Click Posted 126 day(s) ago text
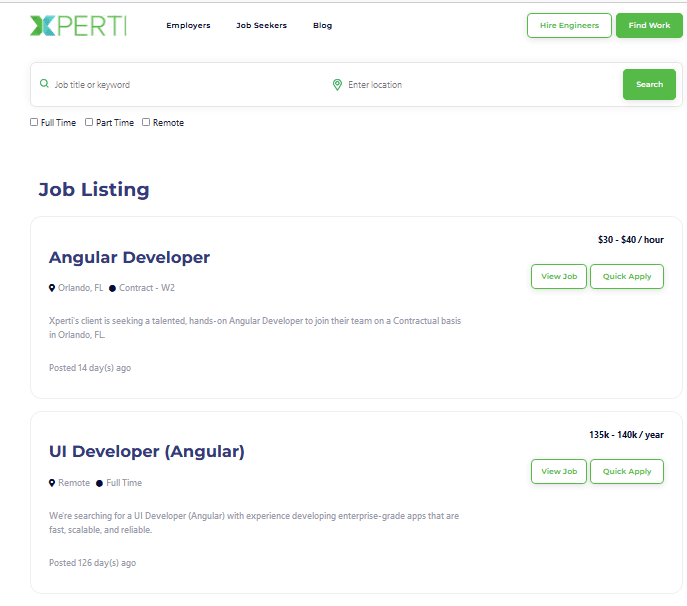Screen dimensions: 687x606 pyautogui.click(x=92, y=563)
